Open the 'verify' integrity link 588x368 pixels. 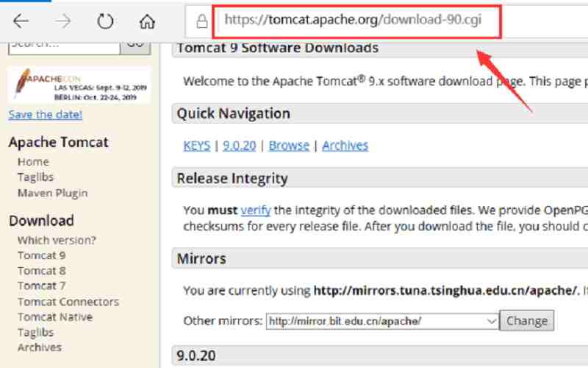pyautogui.click(x=256, y=210)
